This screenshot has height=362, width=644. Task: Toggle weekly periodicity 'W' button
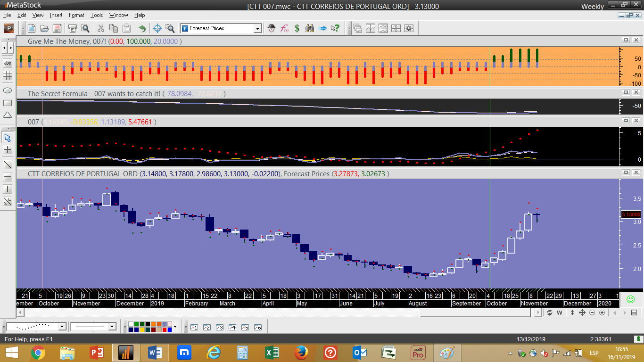[560, 313]
